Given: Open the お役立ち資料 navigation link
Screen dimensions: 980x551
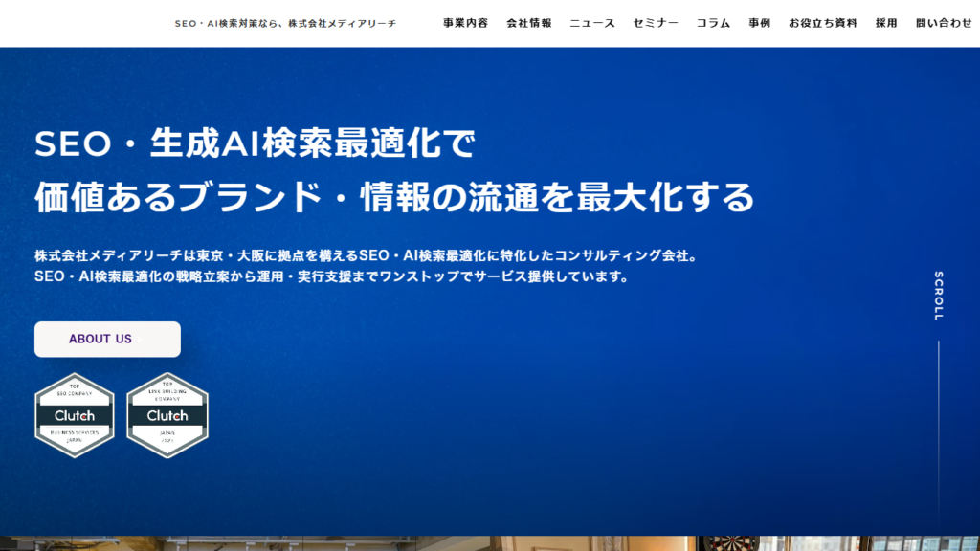Looking at the screenshot, I should tap(822, 23).
